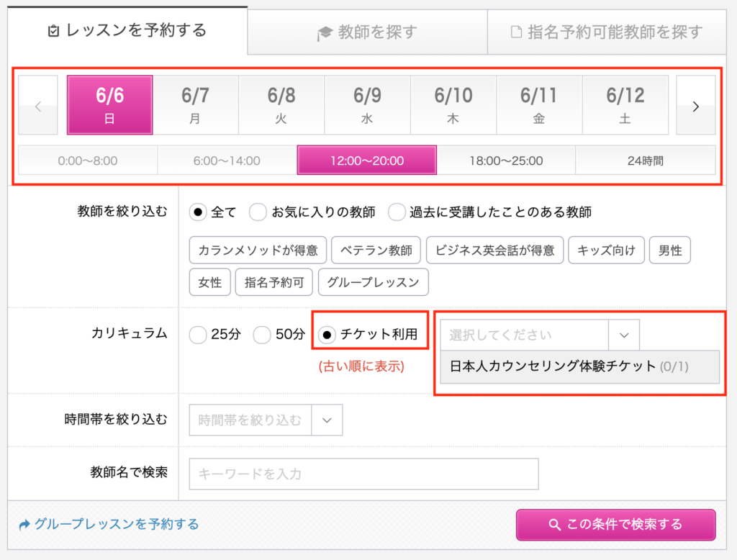Image resolution: width=737 pixels, height=560 pixels.
Task: Open the 教師を探す tab
Action: click(368, 32)
